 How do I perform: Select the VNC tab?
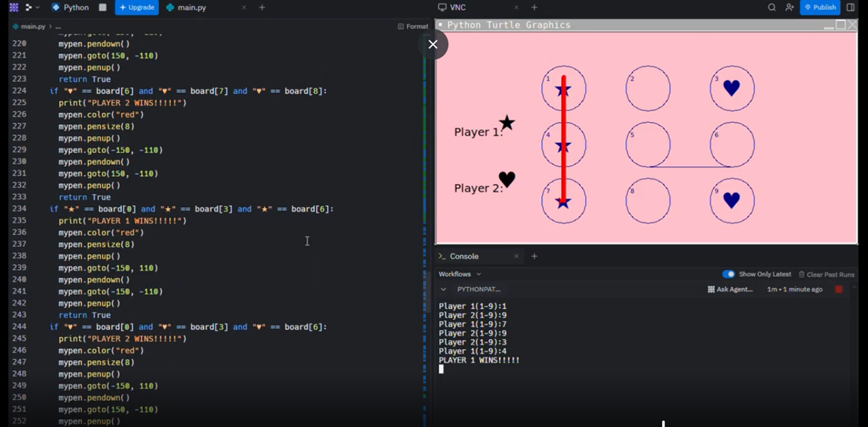457,8
